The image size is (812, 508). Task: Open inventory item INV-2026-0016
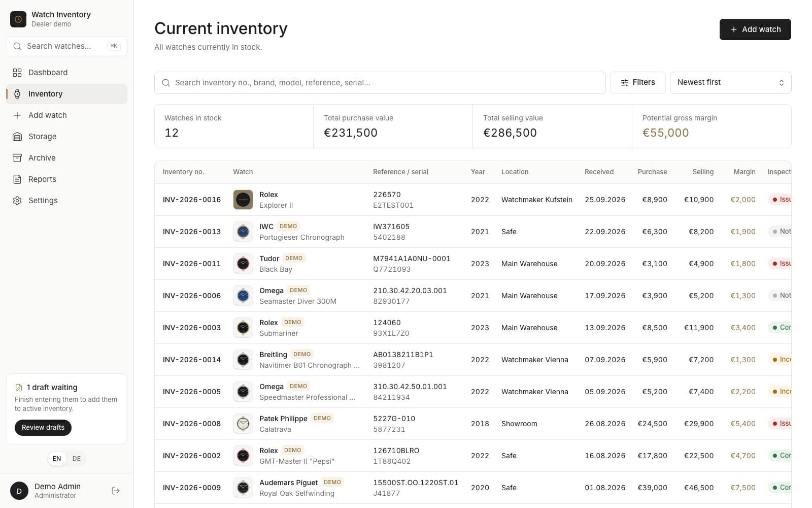(x=192, y=200)
